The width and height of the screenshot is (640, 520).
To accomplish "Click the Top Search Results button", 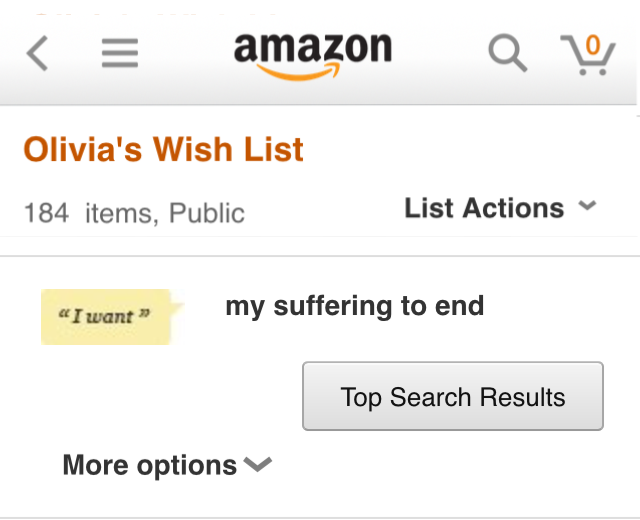I will [x=453, y=396].
